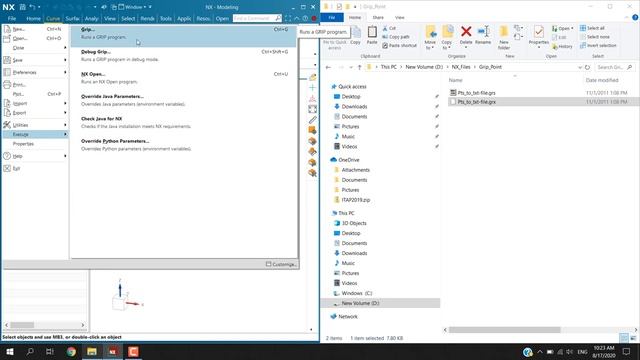Screen dimensions: 640x360
Task: Expand the Save submenu
Action: (x=35, y=60)
